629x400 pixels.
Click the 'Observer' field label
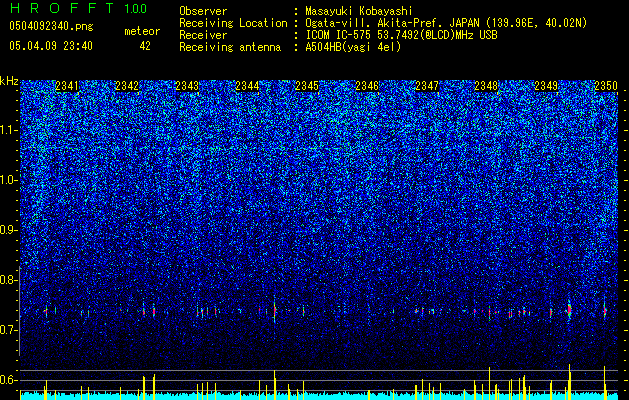point(203,11)
